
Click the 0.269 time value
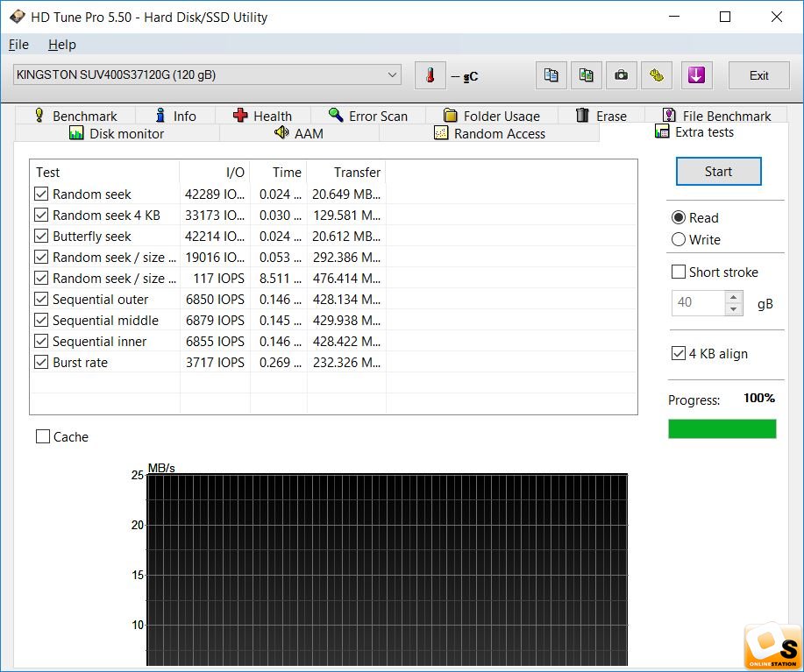(x=279, y=362)
